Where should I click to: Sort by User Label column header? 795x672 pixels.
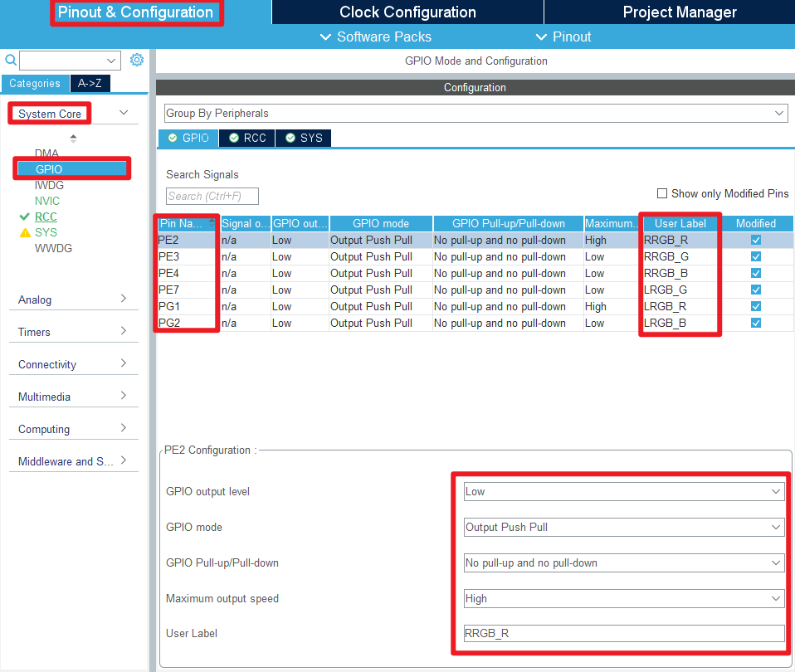[x=680, y=223]
